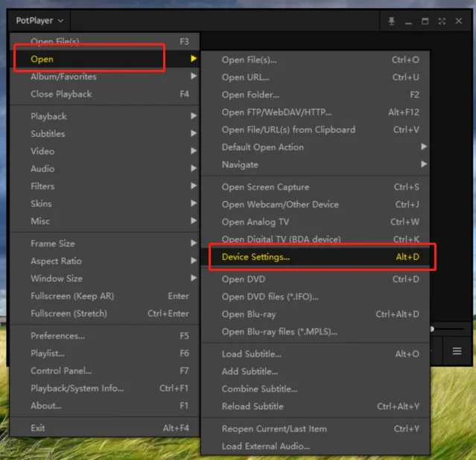
Task: Expand the Skins submenu
Action: (x=105, y=204)
